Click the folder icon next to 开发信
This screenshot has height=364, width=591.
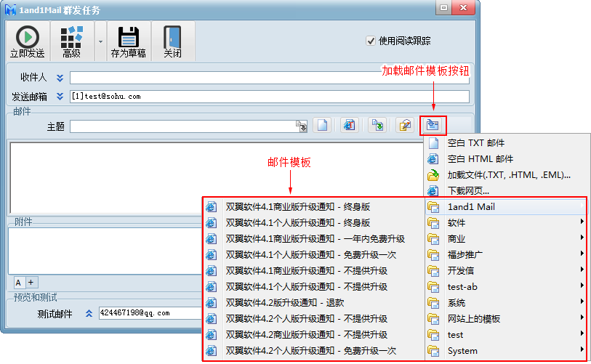pyautogui.click(x=433, y=271)
